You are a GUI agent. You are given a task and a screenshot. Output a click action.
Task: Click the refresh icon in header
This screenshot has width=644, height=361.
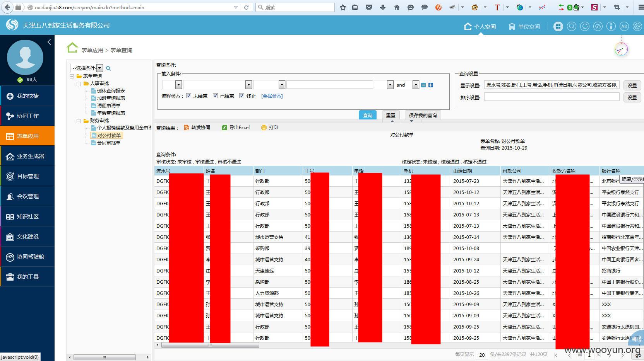(585, 26)
